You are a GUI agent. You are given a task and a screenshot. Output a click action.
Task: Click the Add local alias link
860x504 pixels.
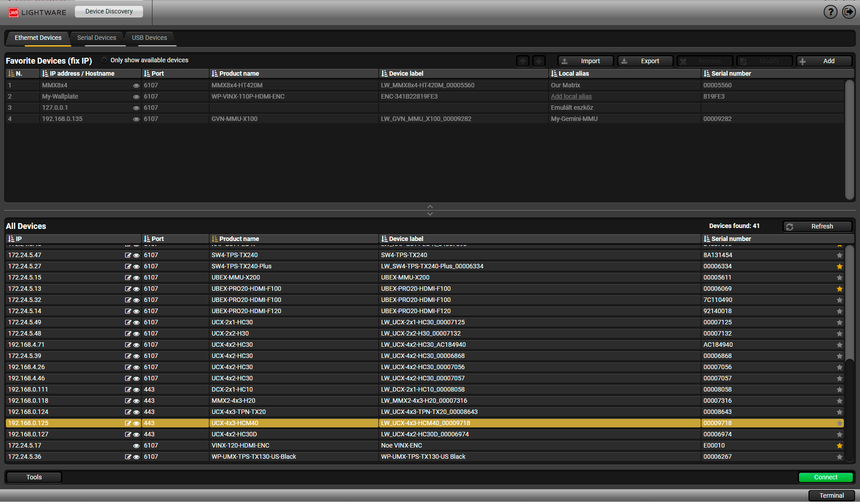571,96
